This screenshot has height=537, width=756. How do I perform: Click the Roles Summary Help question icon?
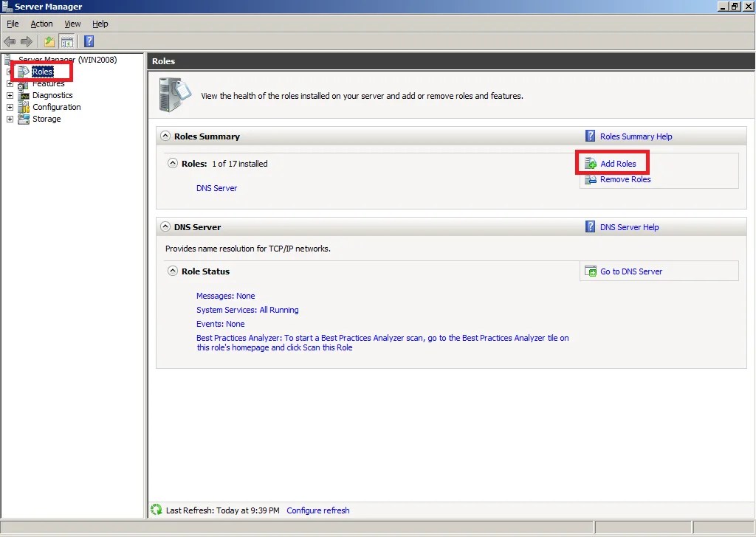[x=590, y=136]
